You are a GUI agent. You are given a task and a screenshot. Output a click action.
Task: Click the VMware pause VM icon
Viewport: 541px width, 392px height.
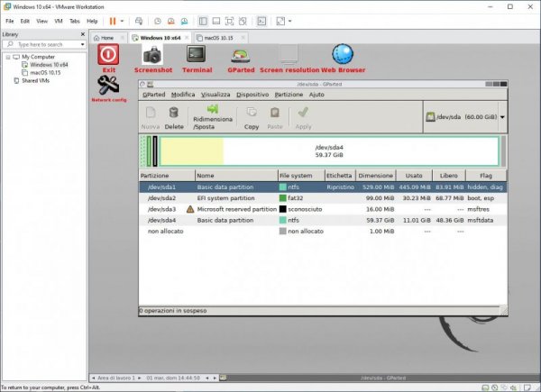click(x=113, y=21)
